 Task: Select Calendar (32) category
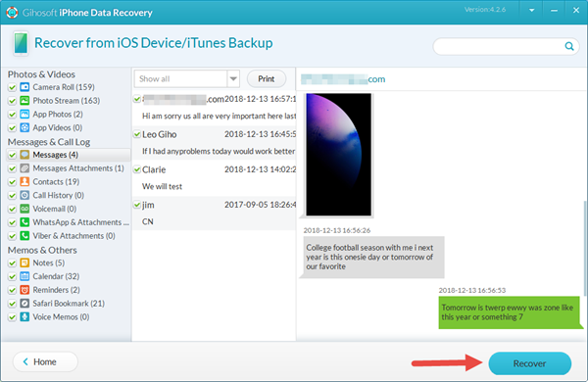tap(56, 276)
